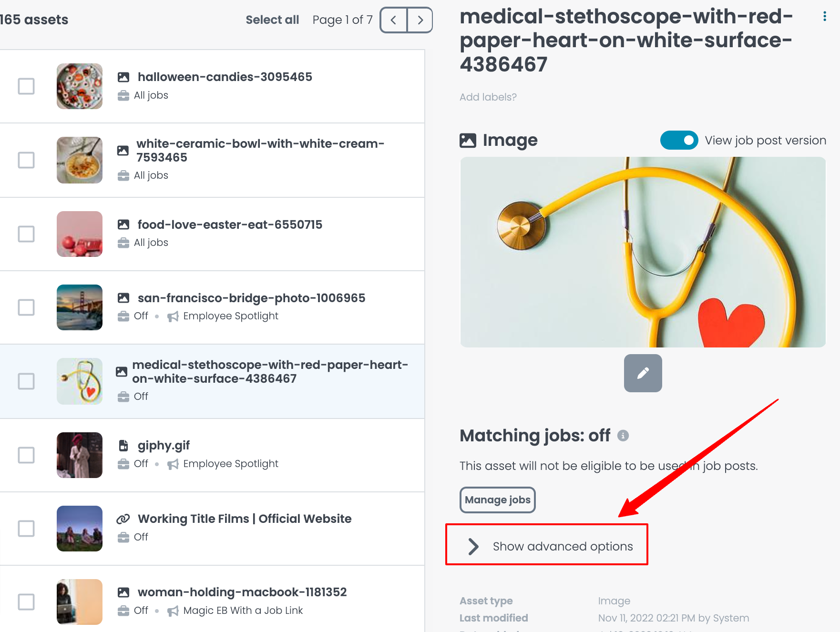Go to the next assets page
The width and height of the screenshot is (840, 632).
(420, 20)
